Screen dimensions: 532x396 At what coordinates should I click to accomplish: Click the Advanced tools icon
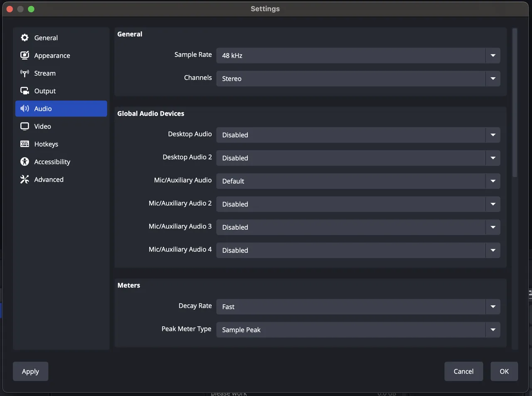coord(25,180)
